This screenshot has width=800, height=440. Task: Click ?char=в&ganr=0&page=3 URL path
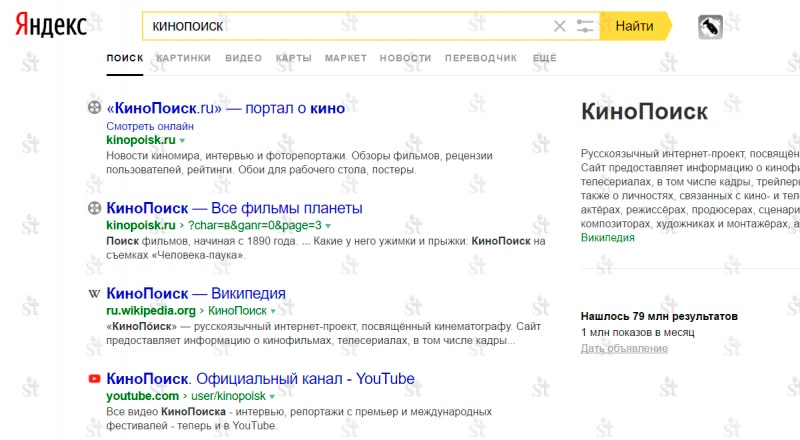[255, 225]
